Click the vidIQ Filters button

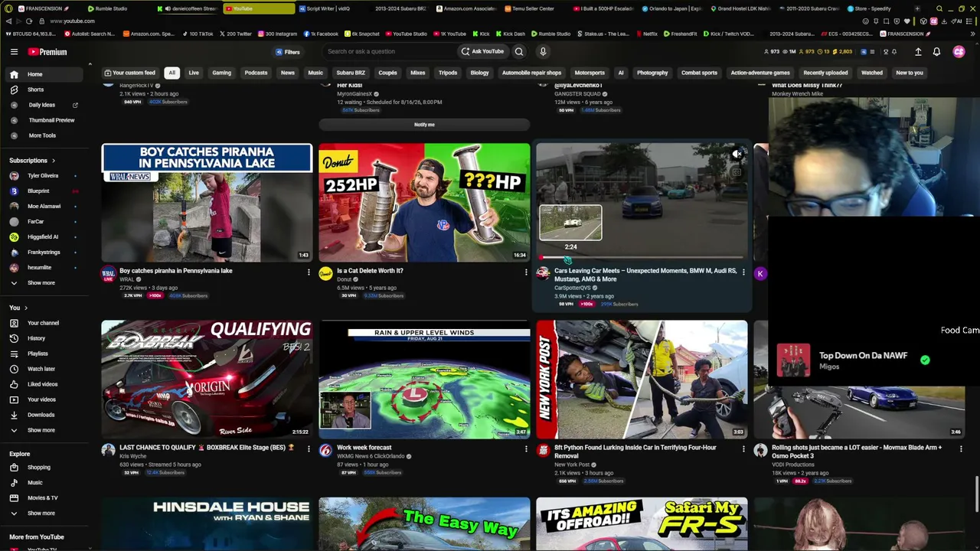pos(288,52)
